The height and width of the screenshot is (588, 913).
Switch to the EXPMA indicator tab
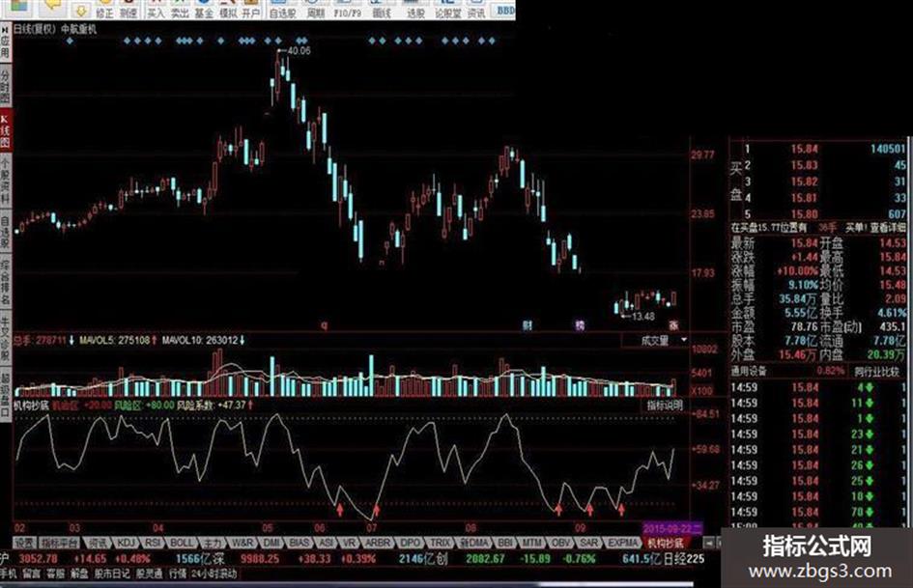tap(623, 543)
